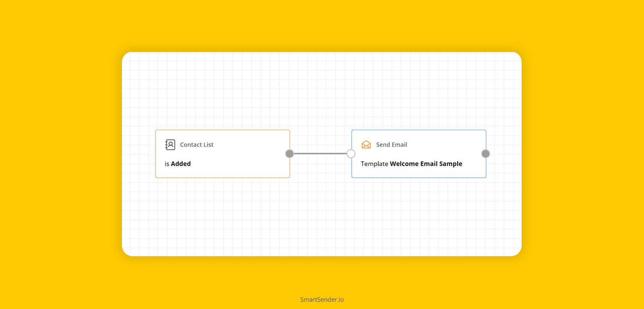Click the Contact List address book icon
Viewport: 644px width, 309px height.
tap(170, 145)
